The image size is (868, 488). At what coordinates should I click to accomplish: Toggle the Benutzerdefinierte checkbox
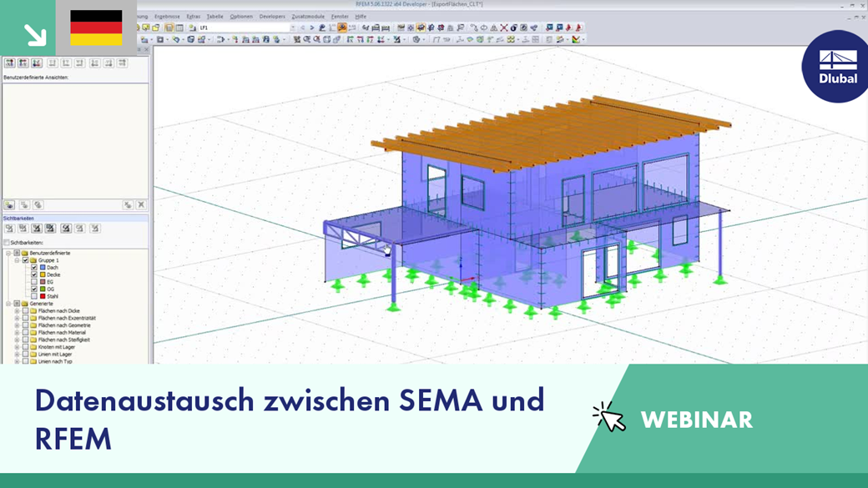coord(17,253)
